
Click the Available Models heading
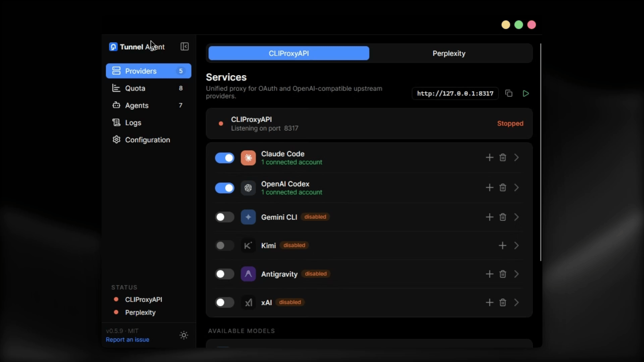click(241, 331)
